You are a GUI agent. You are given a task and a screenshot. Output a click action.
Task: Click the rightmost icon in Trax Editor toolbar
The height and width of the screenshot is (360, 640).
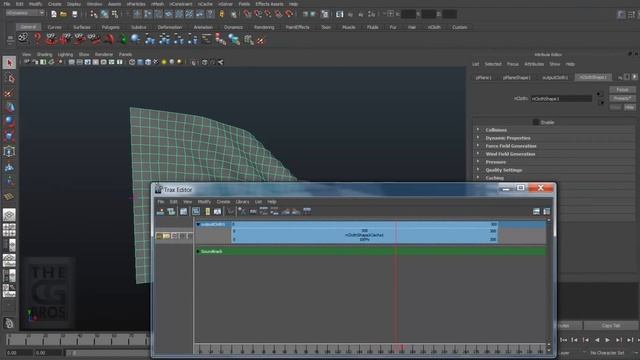click(547, 211)
